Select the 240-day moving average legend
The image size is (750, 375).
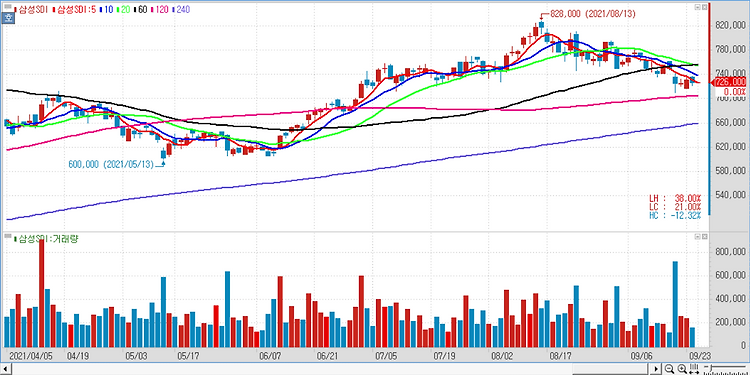pos(181,9)
